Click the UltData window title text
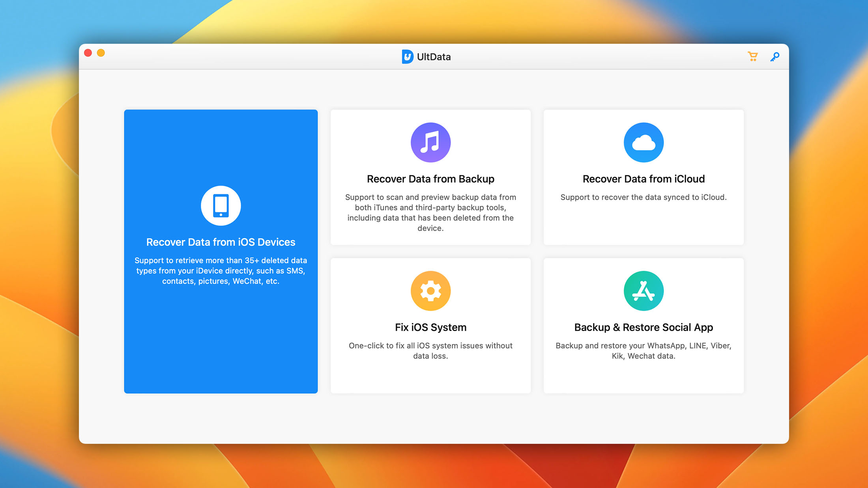 click(434, 57)
